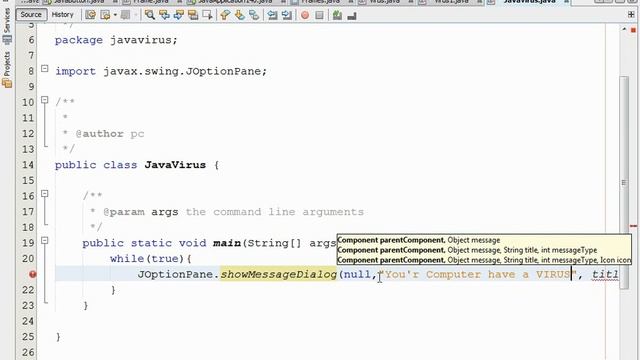The image size is (640, 360).
Task: Collapse the main method fold on line 19
Action: point(45,240)
